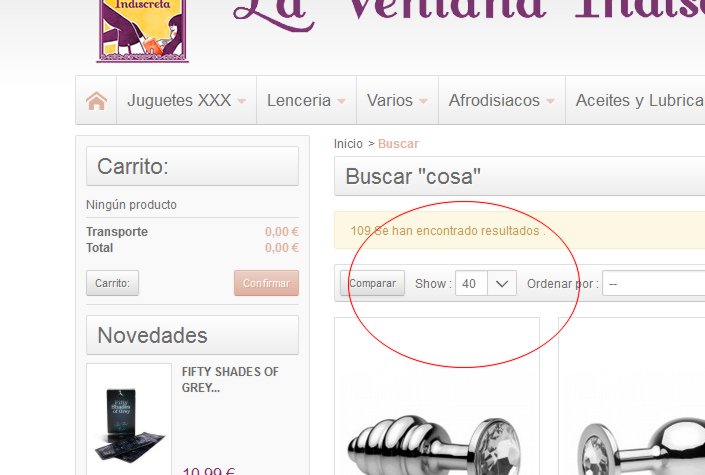This screenshot has height=475, width=705.
Task: Click the Total 0,00 € amount
Action: (282, 248)
